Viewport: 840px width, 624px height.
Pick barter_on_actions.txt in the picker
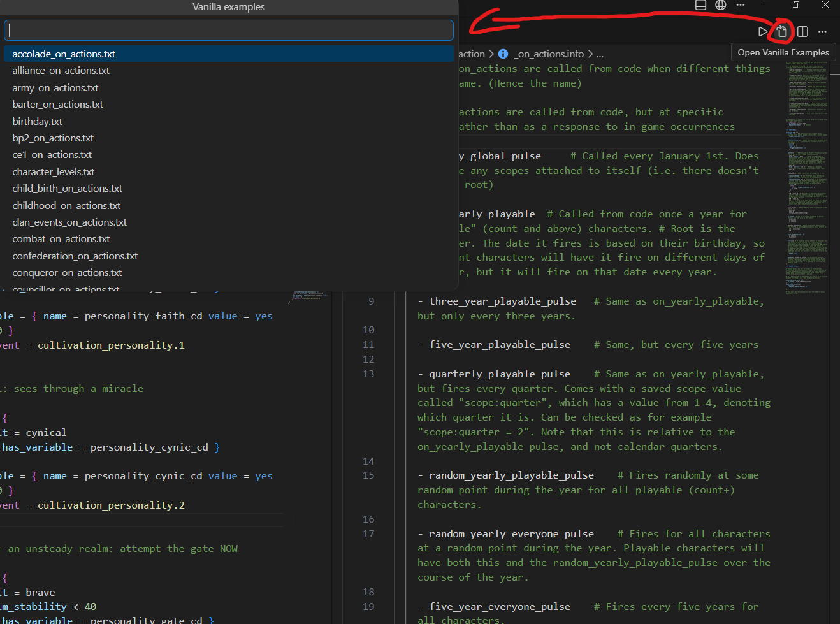pos(229,105)
